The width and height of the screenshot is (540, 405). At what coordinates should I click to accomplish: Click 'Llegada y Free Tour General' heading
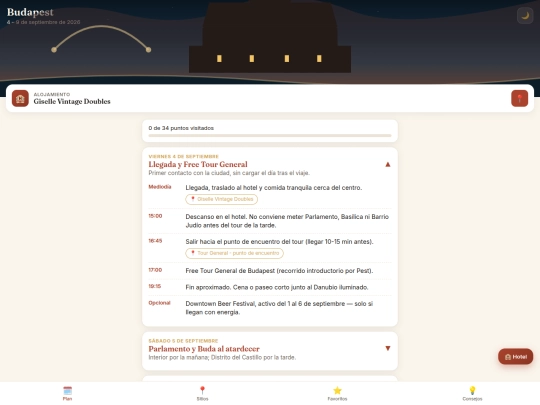click(x=198, y=164)
